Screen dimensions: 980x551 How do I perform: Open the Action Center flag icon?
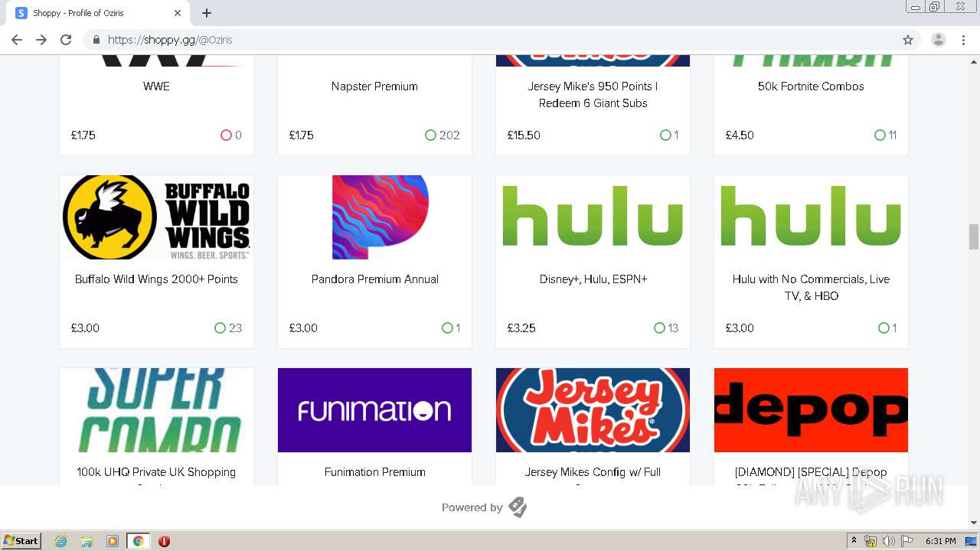coord(907,541)
